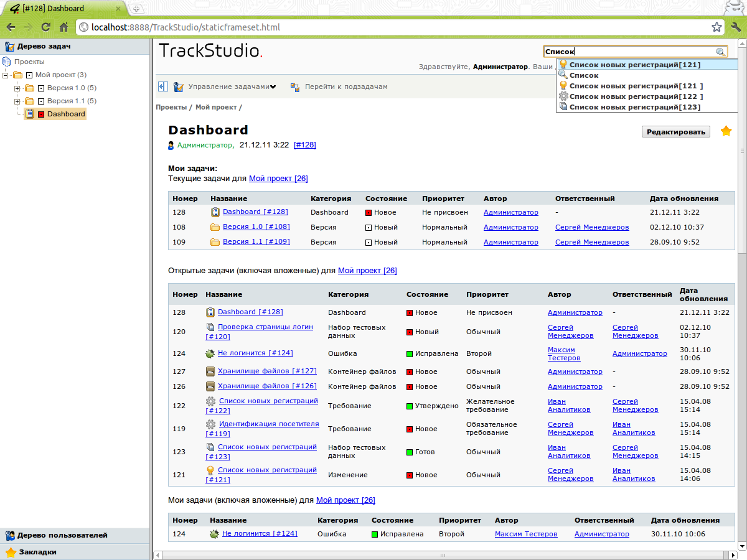Open a new browser tab

tap(136, 8)
